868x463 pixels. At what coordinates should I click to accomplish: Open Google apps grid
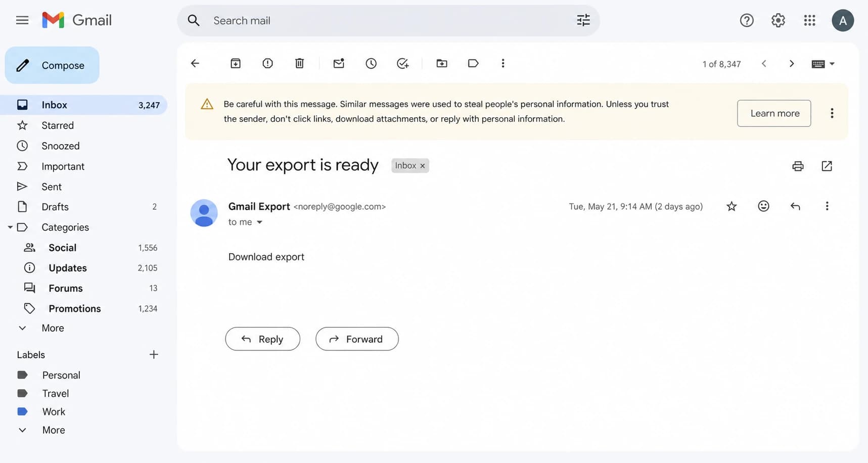[809, 20]
